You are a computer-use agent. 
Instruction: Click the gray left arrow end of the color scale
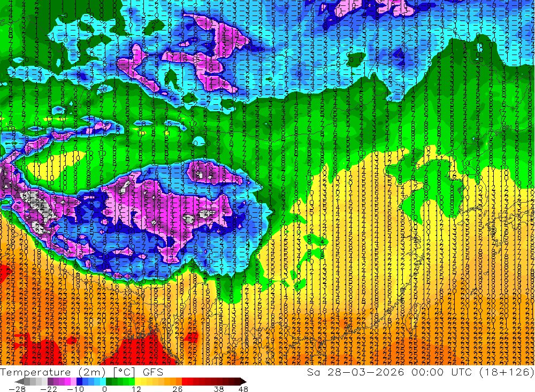click(x=20, y=381)
